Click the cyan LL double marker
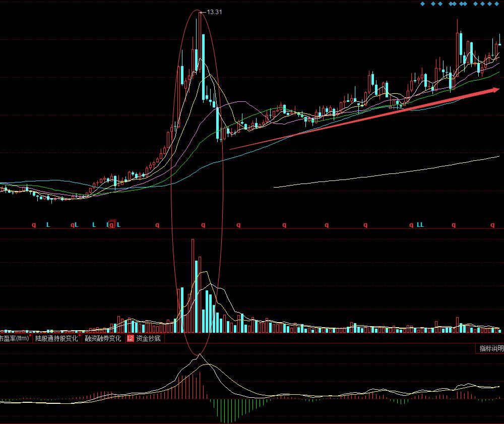This screenshot has width=504, height=424. pos(420,225)
